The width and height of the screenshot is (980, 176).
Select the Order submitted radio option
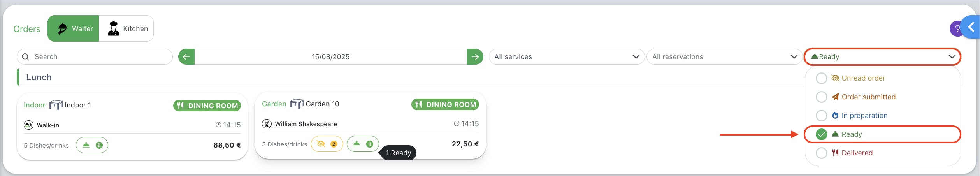[821, 97]
